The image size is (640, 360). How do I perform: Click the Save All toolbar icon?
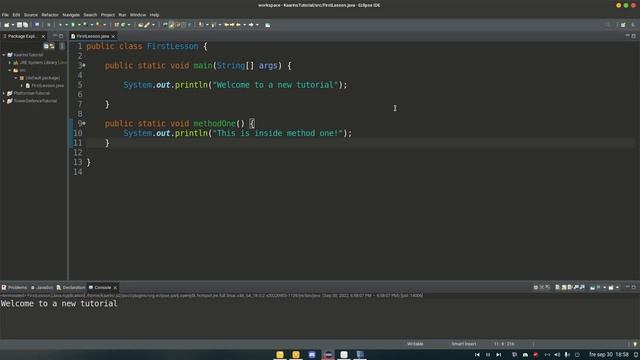pos(25,25)
